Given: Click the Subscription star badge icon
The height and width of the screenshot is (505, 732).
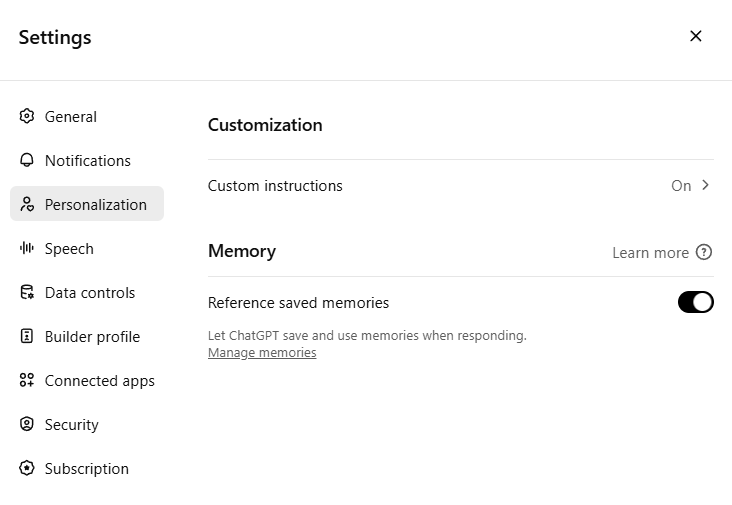Looking at the screenshot, I should pyautogui.click(x=27, y=468).
